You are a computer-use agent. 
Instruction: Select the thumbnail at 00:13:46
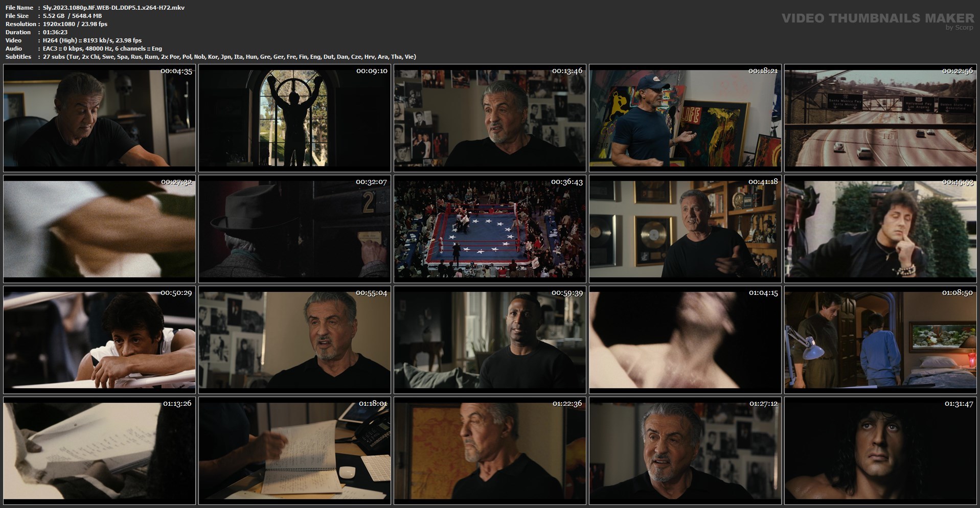point(490,118)
